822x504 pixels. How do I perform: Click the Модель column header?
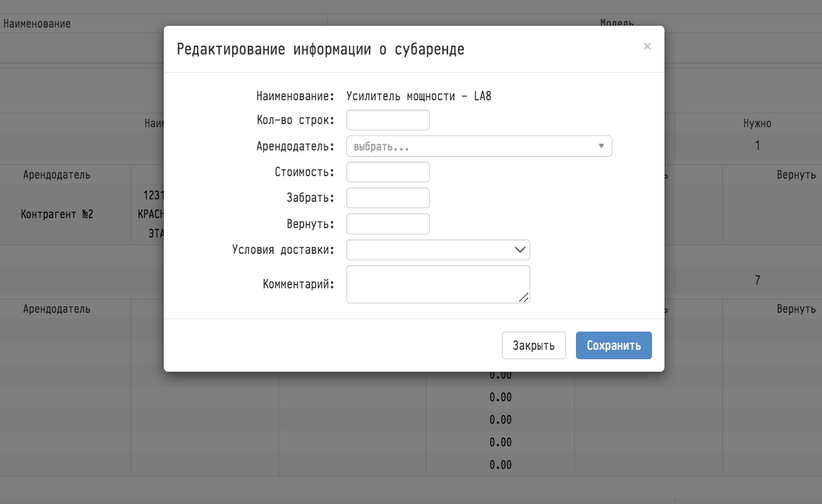[x=617, y=24]
